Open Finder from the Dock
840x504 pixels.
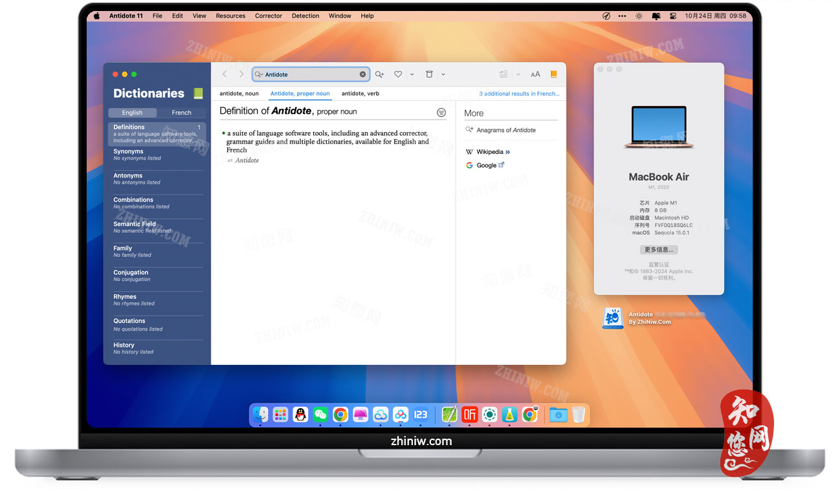tap(260, 415)
